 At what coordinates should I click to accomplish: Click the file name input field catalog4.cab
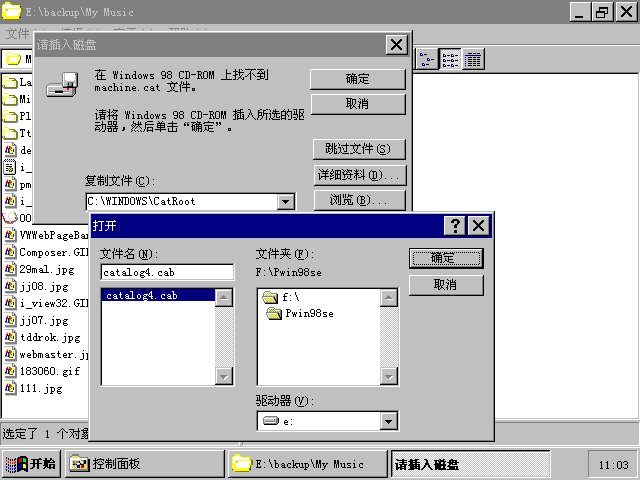(x=167, y=272)
